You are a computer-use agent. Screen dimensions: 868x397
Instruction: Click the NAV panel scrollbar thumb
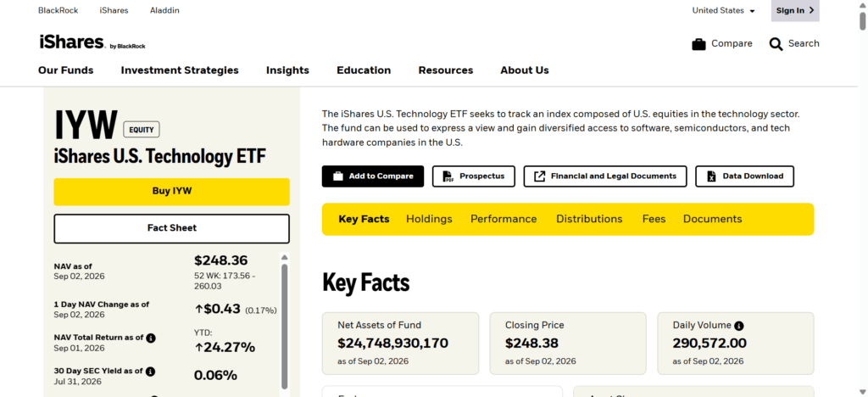pyautogui.click(x=285, y=326)
